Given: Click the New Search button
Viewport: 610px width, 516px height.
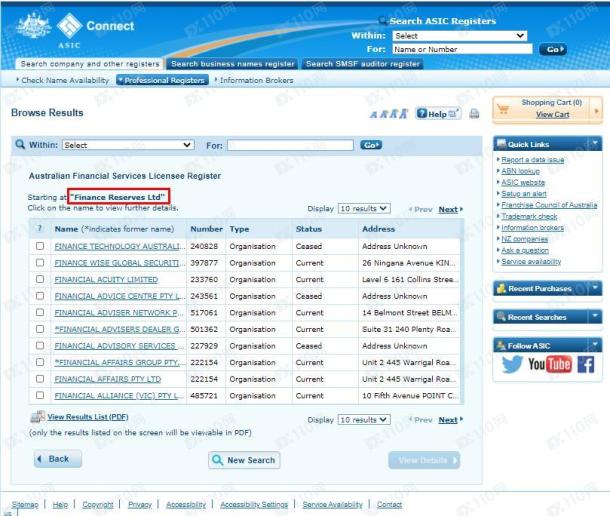Looking at the screenshot, I should click(x=244, y=460).
